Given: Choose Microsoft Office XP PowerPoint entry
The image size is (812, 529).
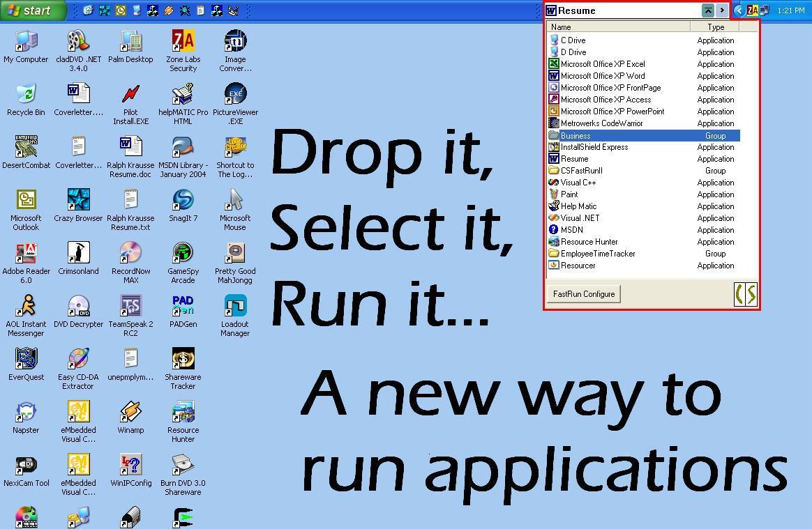Looking at the screenshot, I should pyautogui.click(x=644, y=112).
